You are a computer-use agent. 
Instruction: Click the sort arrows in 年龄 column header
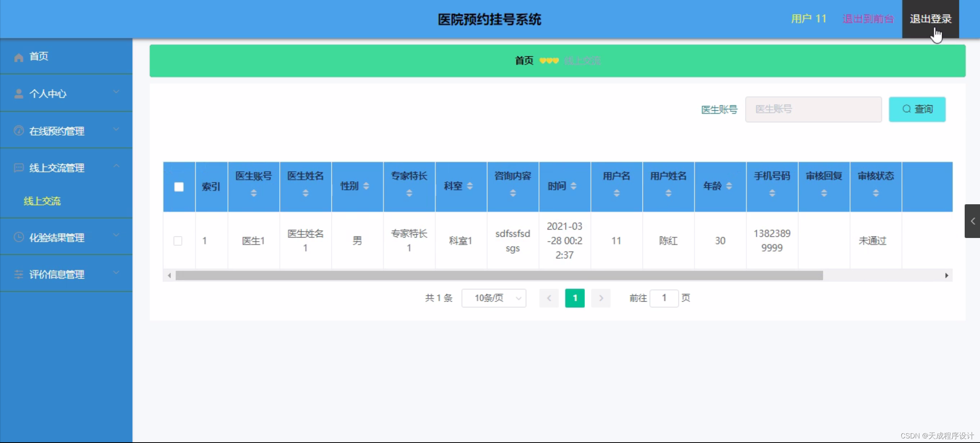tap(729, 186)
